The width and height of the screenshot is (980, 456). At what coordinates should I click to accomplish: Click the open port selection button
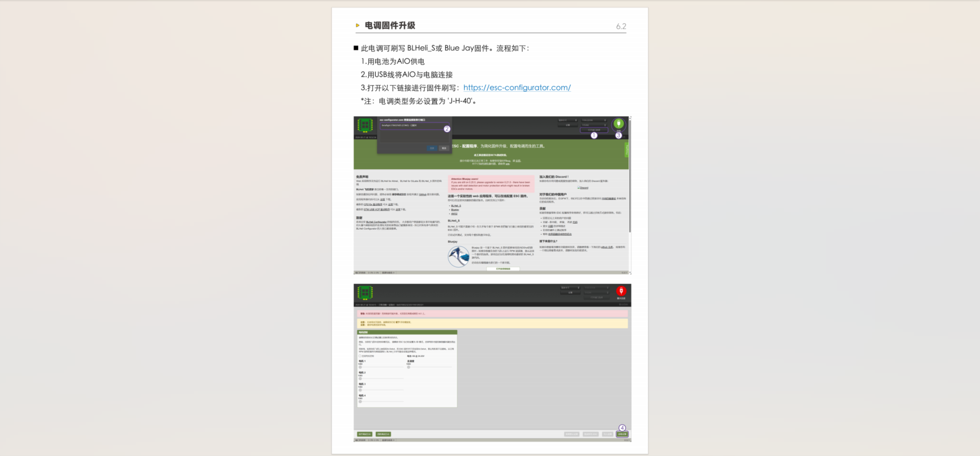594,130
